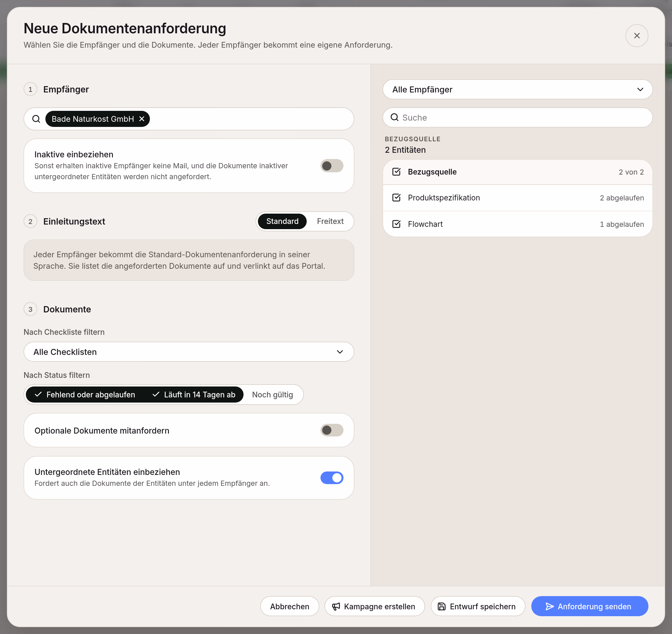The image size is (672, 634).
Task: Click the search icon in the Empfänger field
Action: (x=36, y=119)
